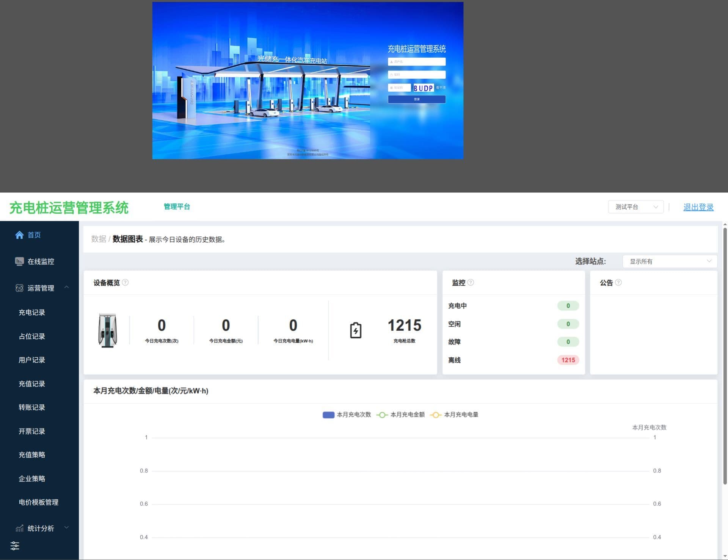
Task: Open 占位记录 in the sidebar
Action: click(x=32, y=336)
